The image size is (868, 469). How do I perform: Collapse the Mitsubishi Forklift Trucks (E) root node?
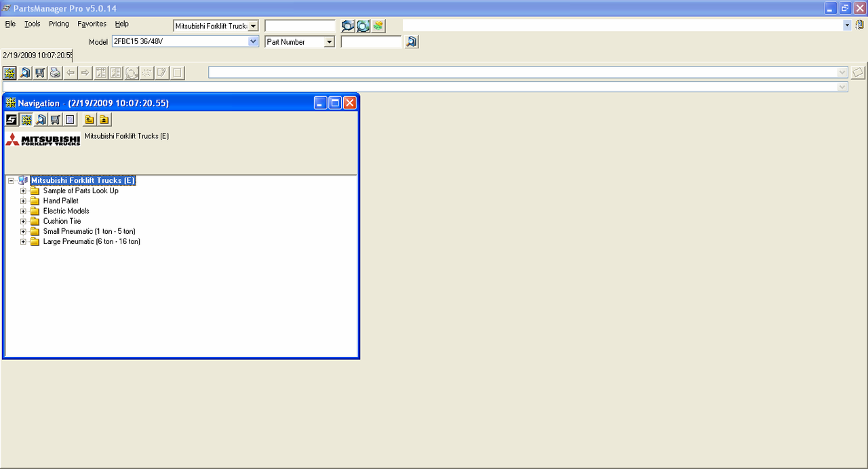pos(11,181)
